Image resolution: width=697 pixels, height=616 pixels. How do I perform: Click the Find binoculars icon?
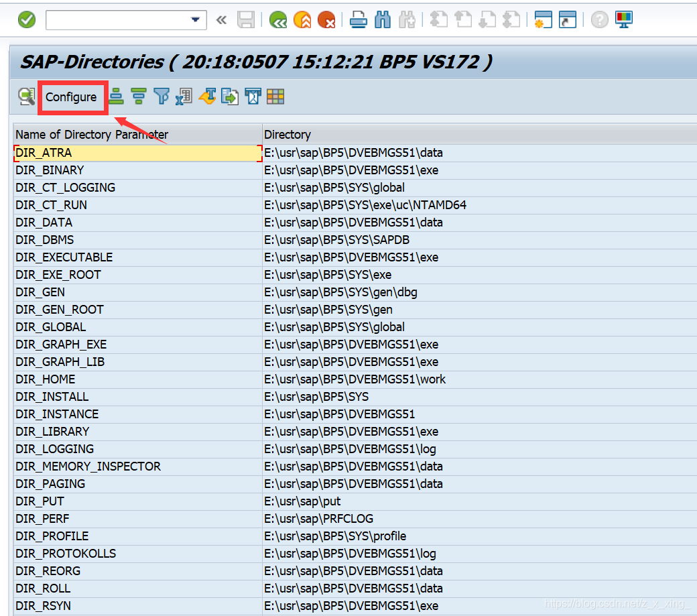coord(382,20)
